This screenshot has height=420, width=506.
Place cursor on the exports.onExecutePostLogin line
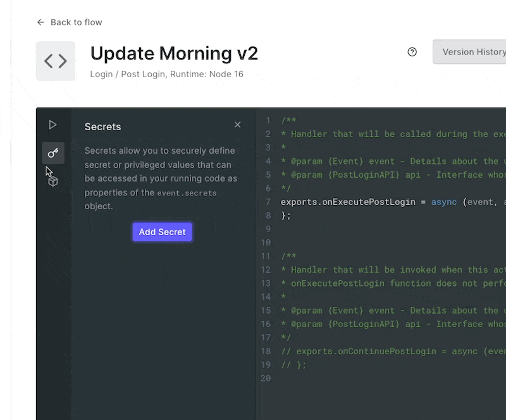pyautogui.click(x=393, y=202)
